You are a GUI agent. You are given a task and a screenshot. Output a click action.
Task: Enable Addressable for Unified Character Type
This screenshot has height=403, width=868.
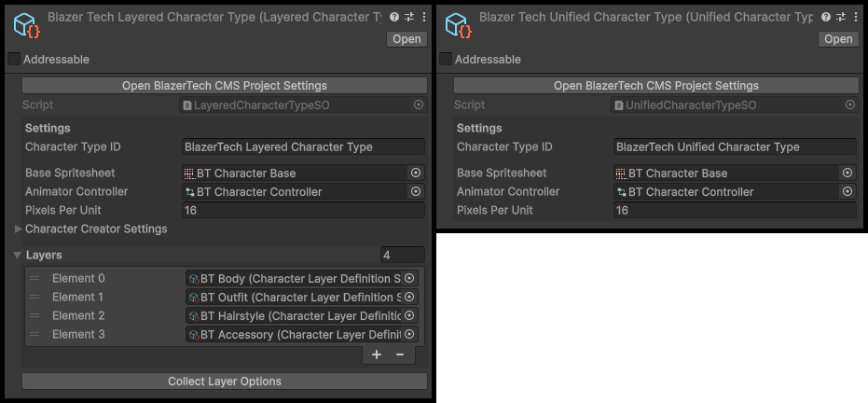point(446,59)
